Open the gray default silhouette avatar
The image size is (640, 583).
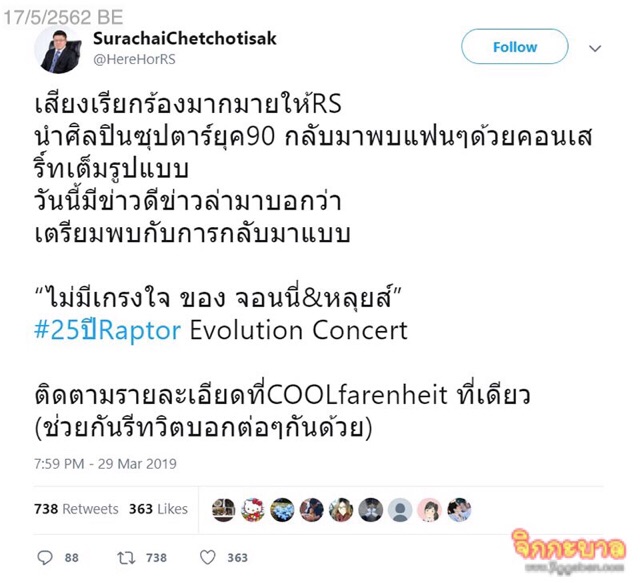(400, 510)
